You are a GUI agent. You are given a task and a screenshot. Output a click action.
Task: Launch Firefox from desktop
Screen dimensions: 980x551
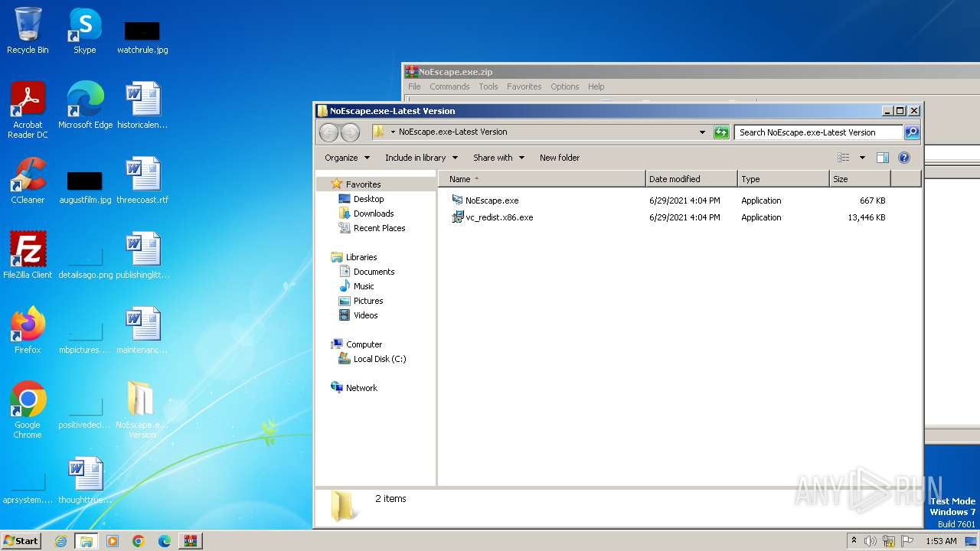(x=28, y=330)
